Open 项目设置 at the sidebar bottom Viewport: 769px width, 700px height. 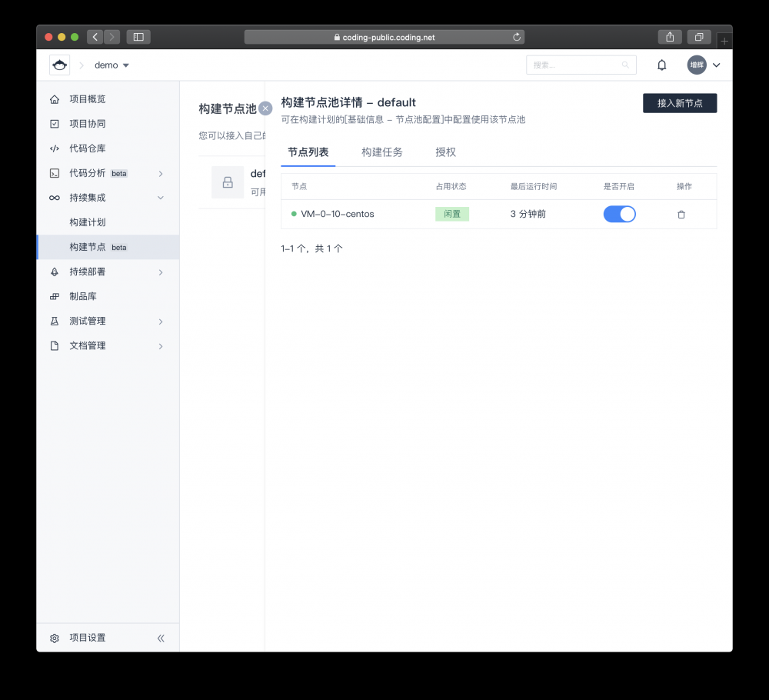coord(79,637)
